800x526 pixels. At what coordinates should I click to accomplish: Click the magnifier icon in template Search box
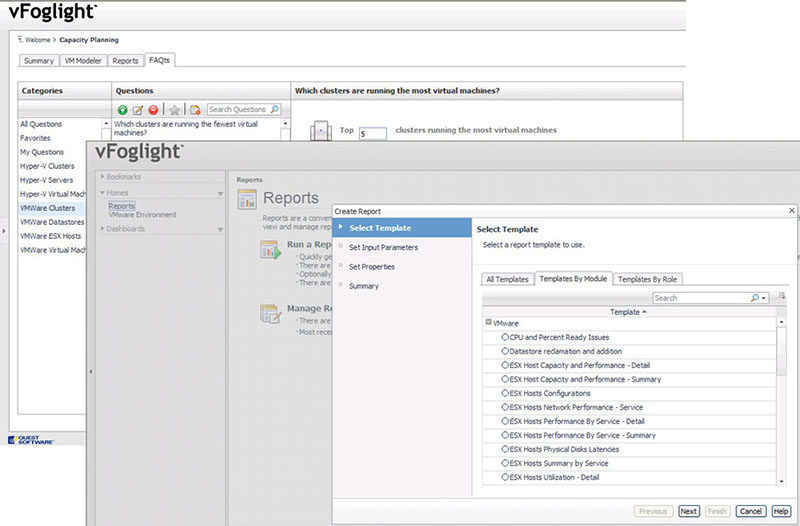click(x=755, y=298)
